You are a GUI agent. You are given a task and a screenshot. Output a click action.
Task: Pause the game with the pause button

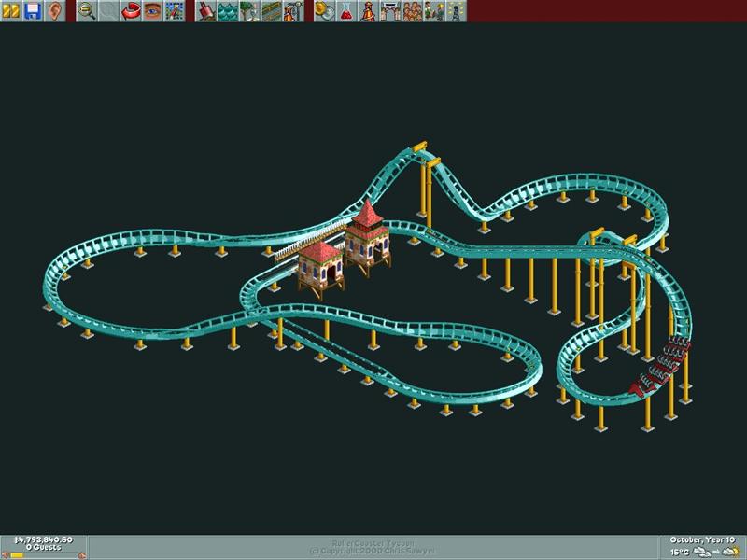click(x=10, y=11)
